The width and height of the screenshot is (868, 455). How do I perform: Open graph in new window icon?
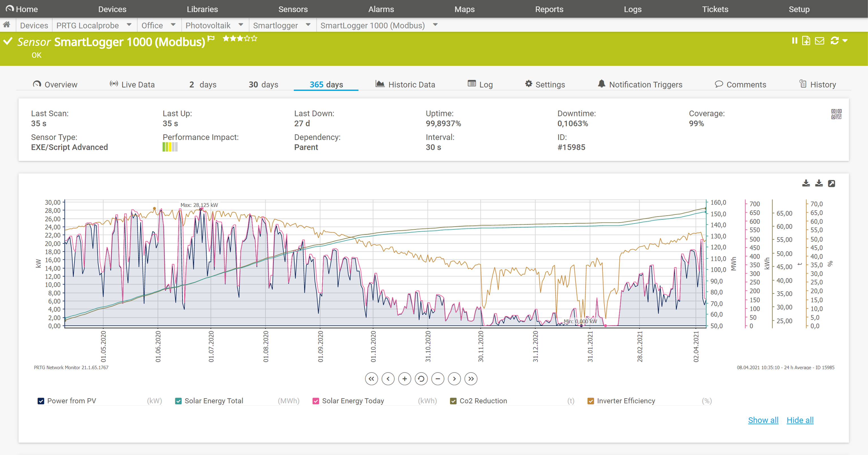coord(832,184)
